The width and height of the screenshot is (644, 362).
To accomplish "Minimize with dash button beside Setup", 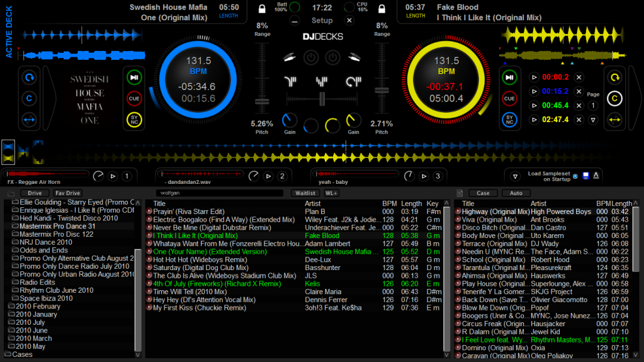I will click(x=295, y=21).
